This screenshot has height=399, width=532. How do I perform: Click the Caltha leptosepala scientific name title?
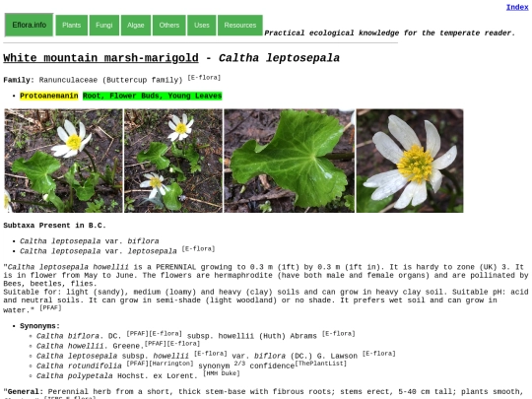click(279, 58)
